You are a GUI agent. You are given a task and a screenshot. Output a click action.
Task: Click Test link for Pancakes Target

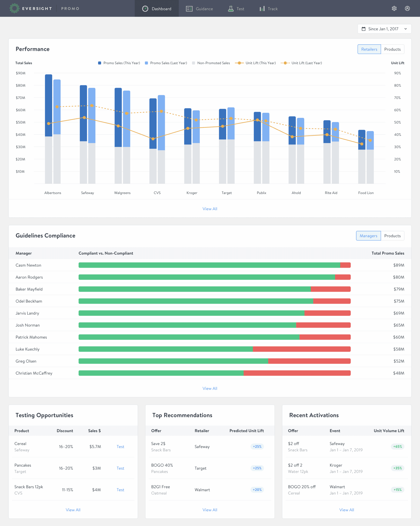tap(120, 468)
